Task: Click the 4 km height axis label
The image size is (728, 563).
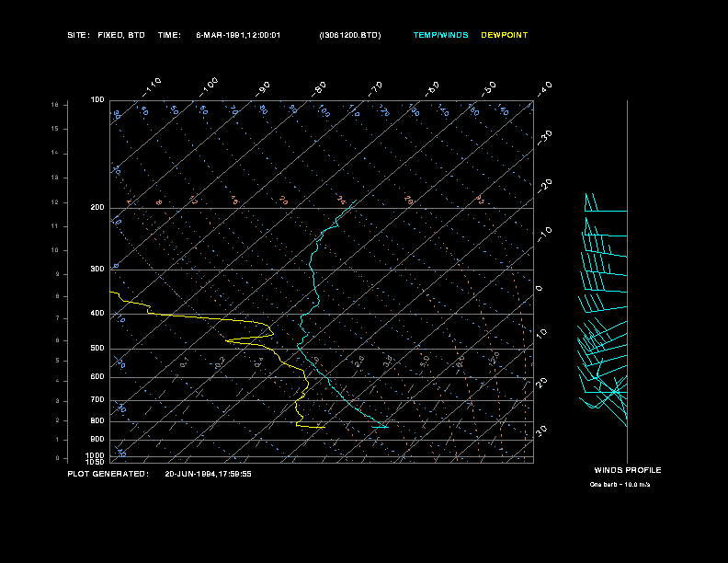Action: [x=58, y=381]
